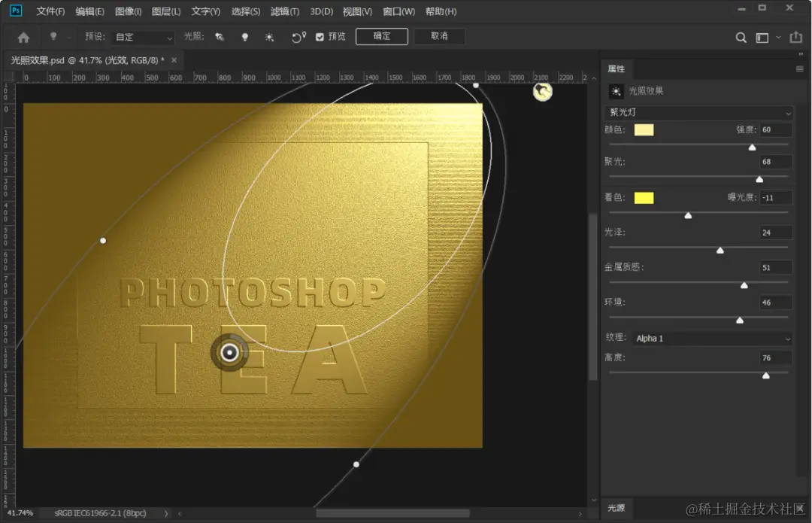Click the vertical canvas scrollbar

tap(593, 297)
